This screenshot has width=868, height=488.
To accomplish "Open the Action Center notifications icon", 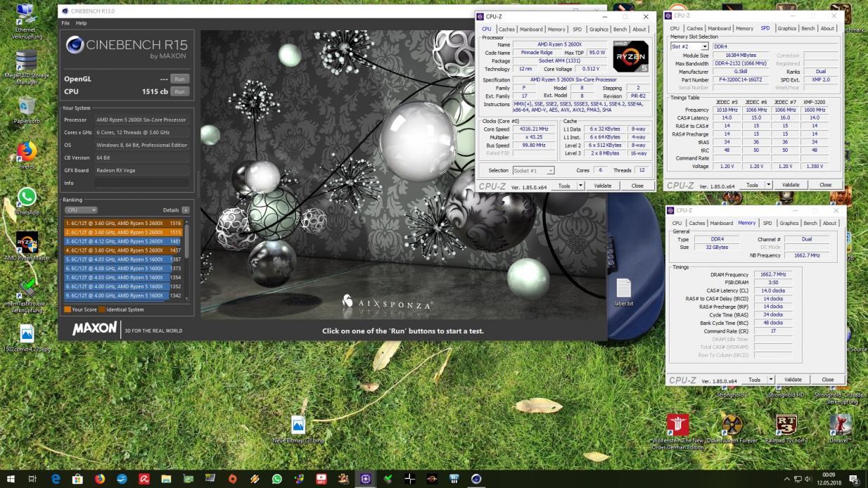I will pos(853,479).
